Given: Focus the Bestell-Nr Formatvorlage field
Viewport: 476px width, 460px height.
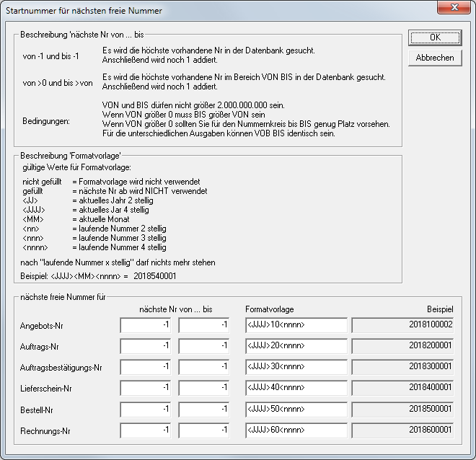Looking at the screenshot, I should [296, 410].
